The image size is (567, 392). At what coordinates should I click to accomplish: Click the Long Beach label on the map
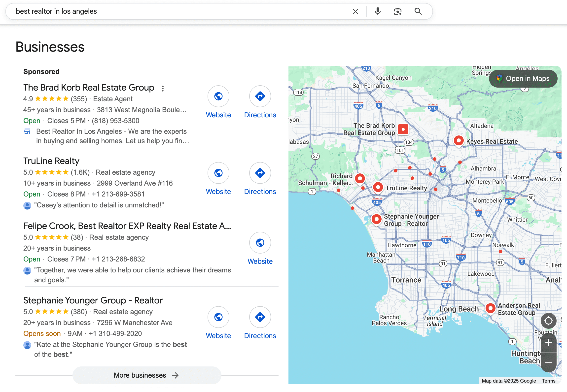(459, 309)
